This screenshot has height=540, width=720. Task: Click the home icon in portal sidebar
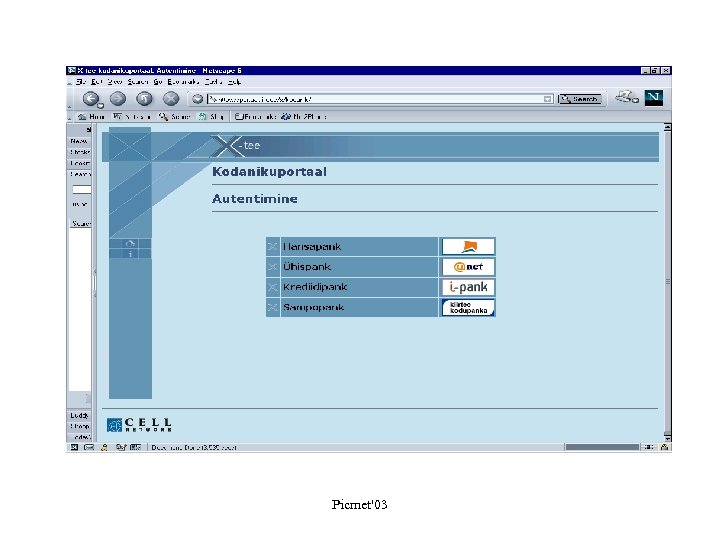130,243
